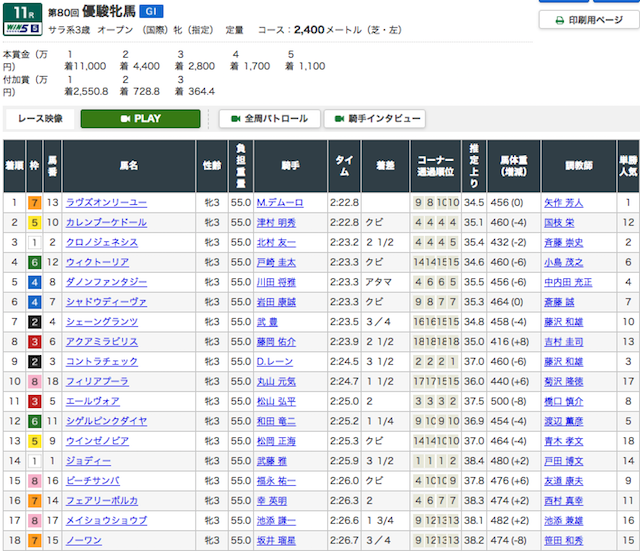Open jockey 岩田 康誠 link
This screenshot has width=640, height=551.
pyautogui.click(x=276, y=302)
